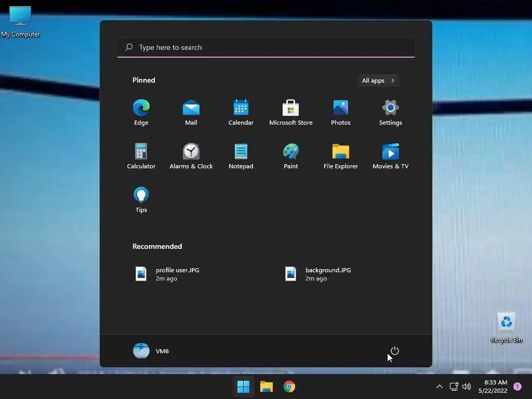Viewport: 532px width, 399px height.
Task: Open the Edge browser from pinned apps
Action: (x=141, y=113)
